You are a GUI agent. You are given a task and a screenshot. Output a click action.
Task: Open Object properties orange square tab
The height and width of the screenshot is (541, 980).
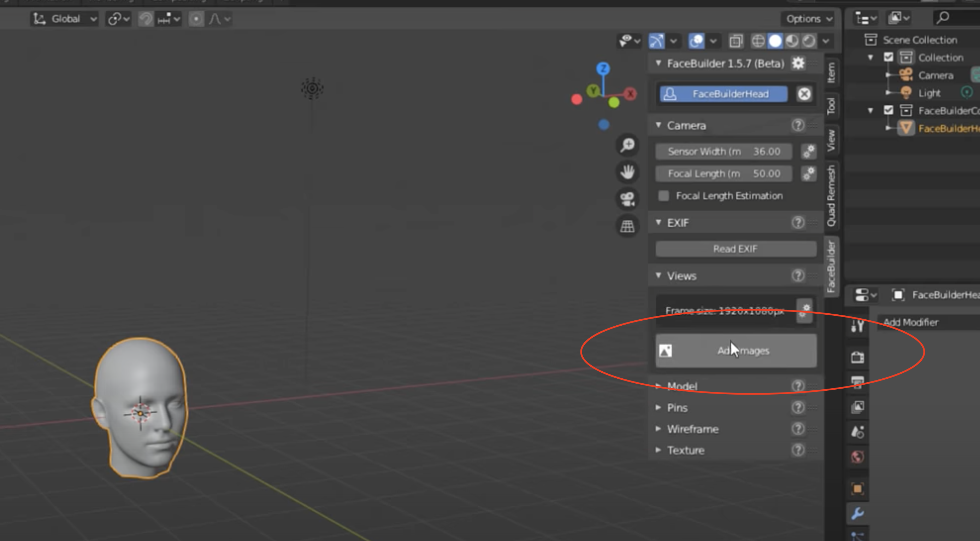coord(857,488)
